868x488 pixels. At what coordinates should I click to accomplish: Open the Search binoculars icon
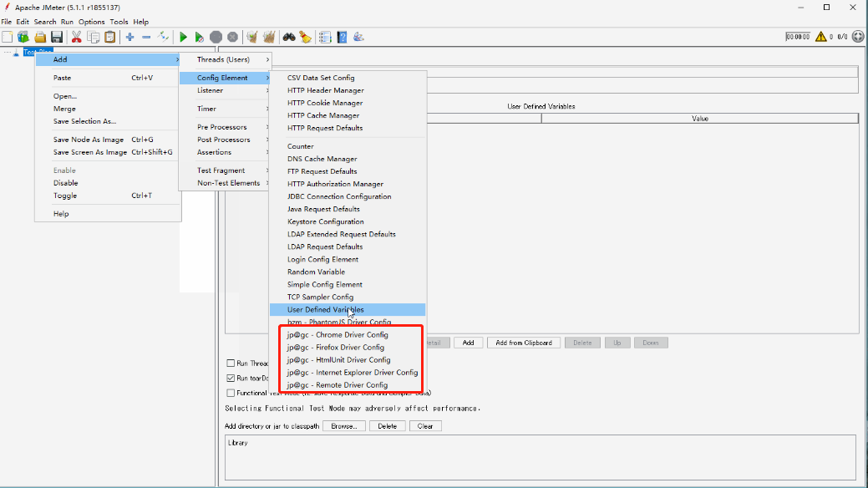(288, 37)
